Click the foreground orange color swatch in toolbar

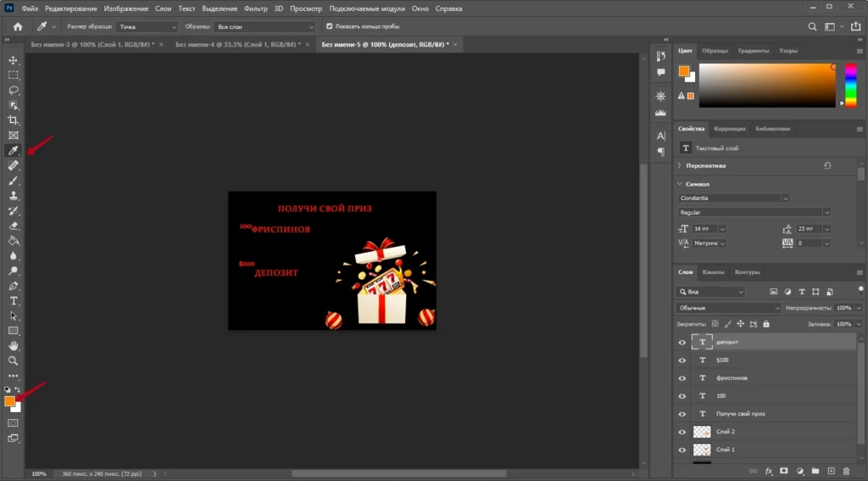click(x=9, y=401)
